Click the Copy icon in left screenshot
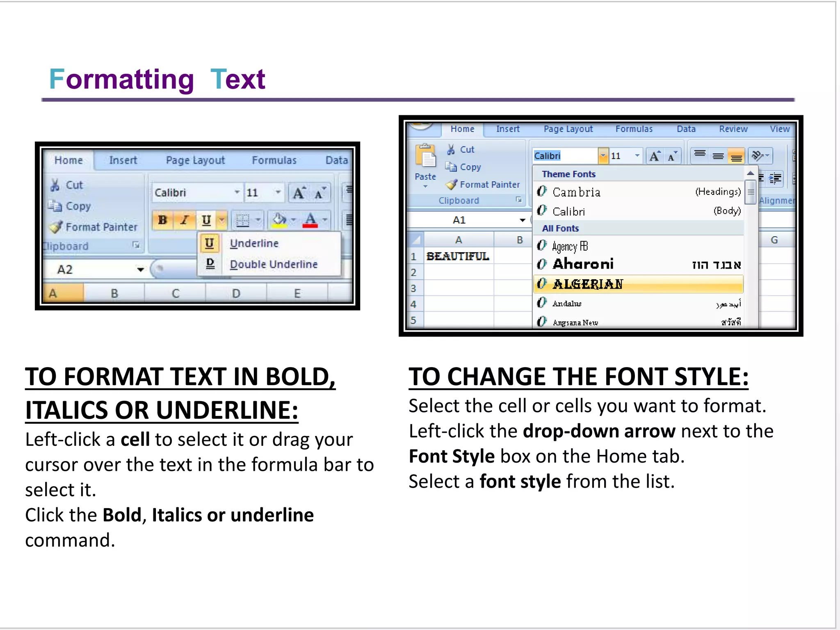This screenshot has width=840, height=630. [55, 205]
